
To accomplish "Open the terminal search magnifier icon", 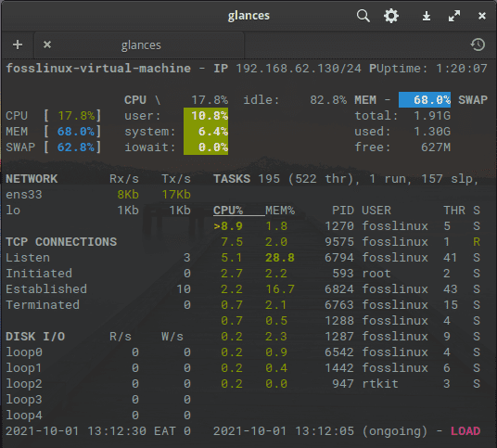I will pyautogui.click(x=363, y=16).
